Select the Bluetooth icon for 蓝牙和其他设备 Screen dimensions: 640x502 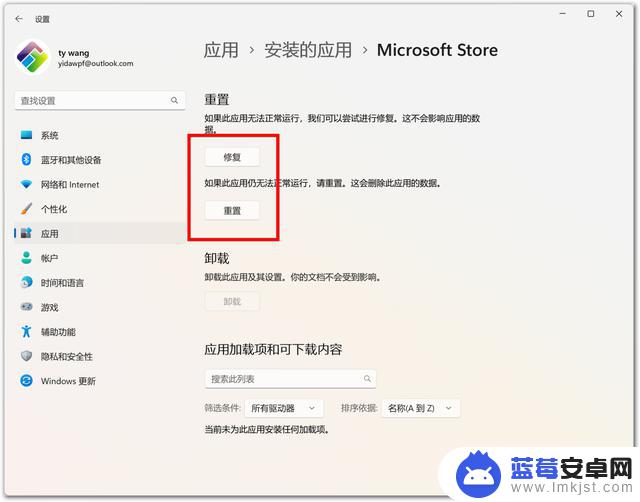pos(27,160)
